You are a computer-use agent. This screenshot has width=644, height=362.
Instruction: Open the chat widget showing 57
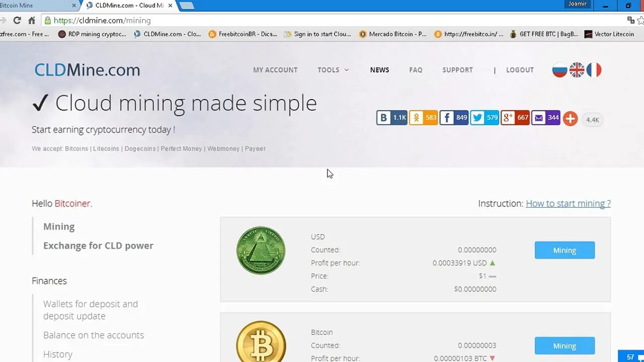[x=631, y=356]
